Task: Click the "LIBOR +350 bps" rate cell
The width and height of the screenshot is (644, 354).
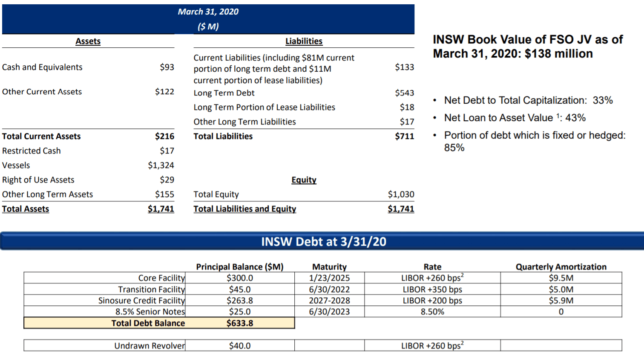Action: 432,289
